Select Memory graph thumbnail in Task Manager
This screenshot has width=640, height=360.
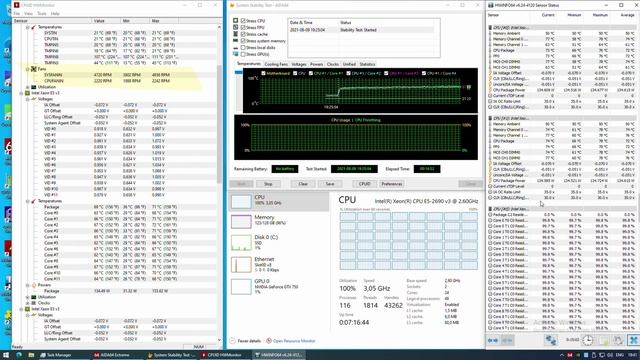point(241,221)
